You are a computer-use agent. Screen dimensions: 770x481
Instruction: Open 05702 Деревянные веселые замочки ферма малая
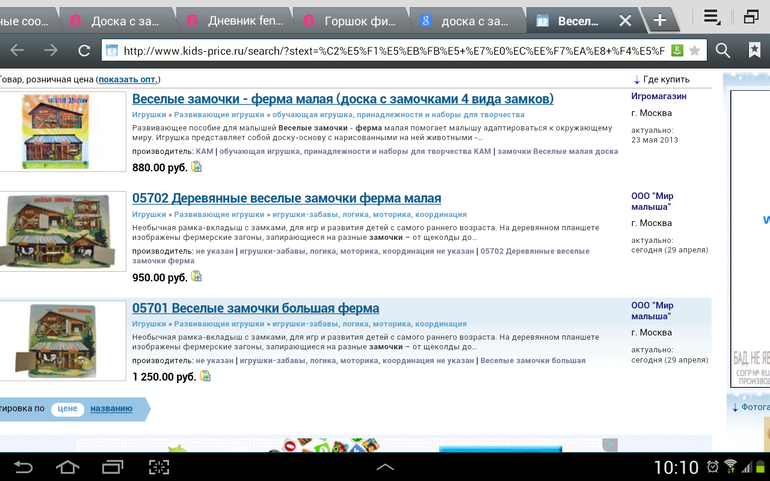tap(286, 198)
